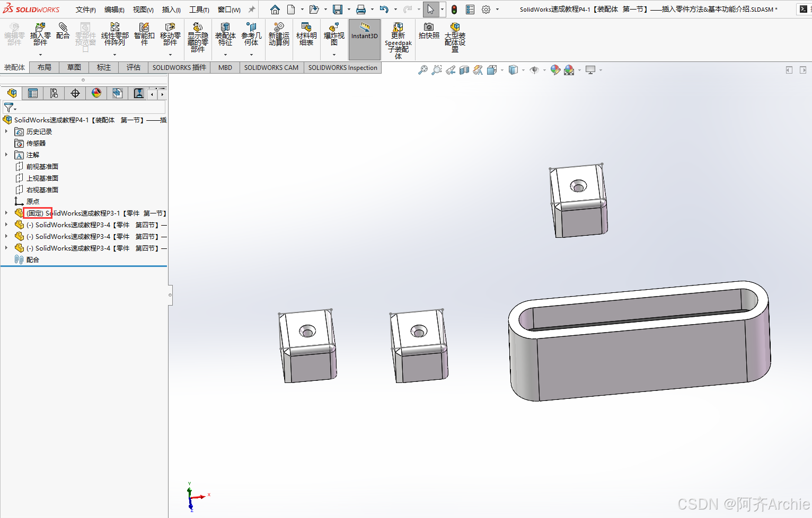Click the file properties list icon
The height and width of the screenshot is (518, 812).
470,10
